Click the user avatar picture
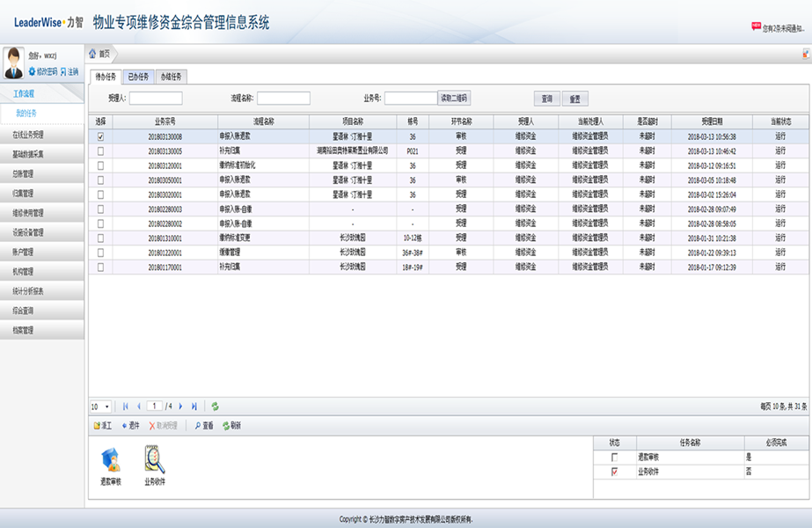The width and height of the screenshot is (812, 528). click(14, 63)
